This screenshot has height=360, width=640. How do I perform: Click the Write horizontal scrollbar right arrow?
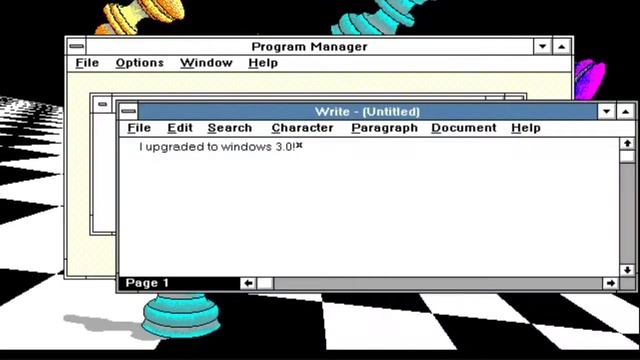tap(610, 283)
